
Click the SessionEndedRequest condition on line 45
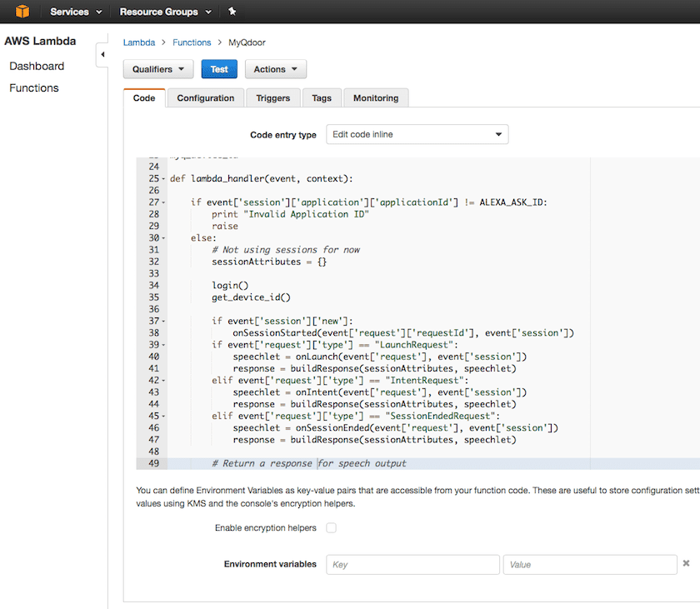[356, 417]
